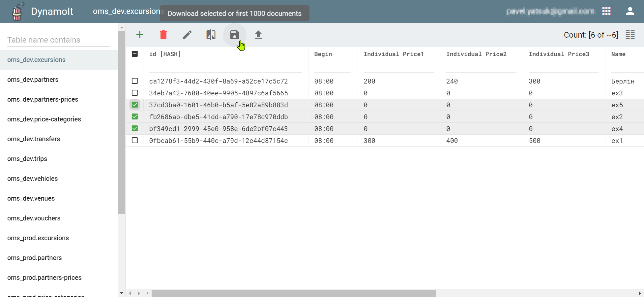Viewport: 644px width, 297px height.
Task: Open the column layout icon near the count
Action: pyautogui.click(x=630, y=35)
